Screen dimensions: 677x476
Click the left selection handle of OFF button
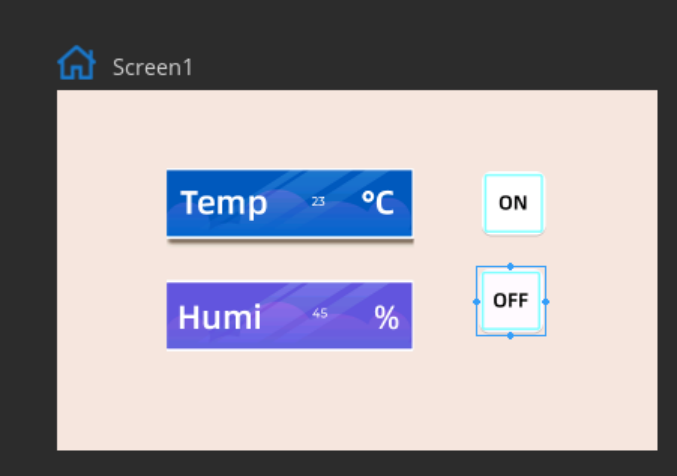477,302
